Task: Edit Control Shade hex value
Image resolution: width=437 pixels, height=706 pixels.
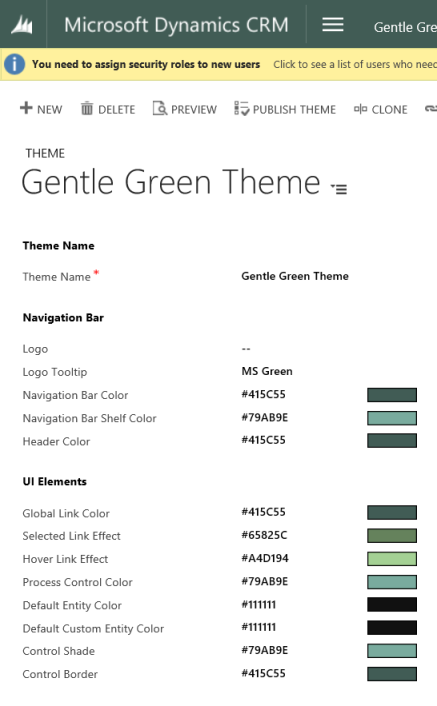Action: point(265,650)
